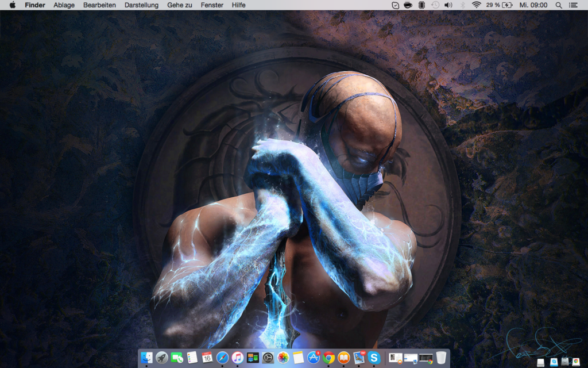
Task: Open the Photos app
Action: tap(283, 358)
